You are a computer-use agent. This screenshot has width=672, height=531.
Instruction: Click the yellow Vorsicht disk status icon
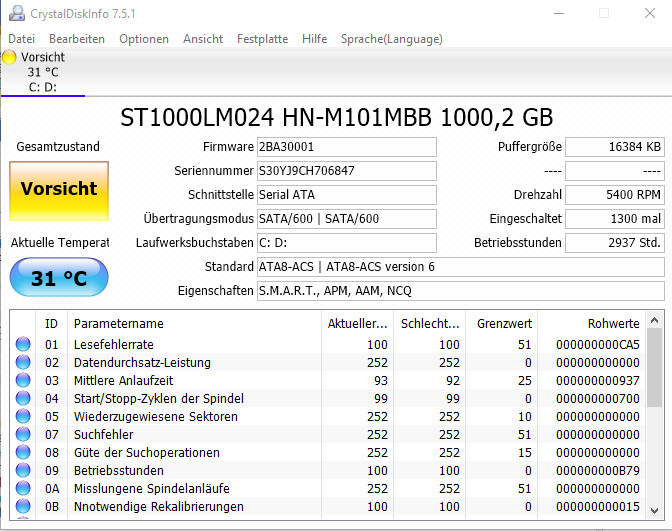tap(9, 57)
